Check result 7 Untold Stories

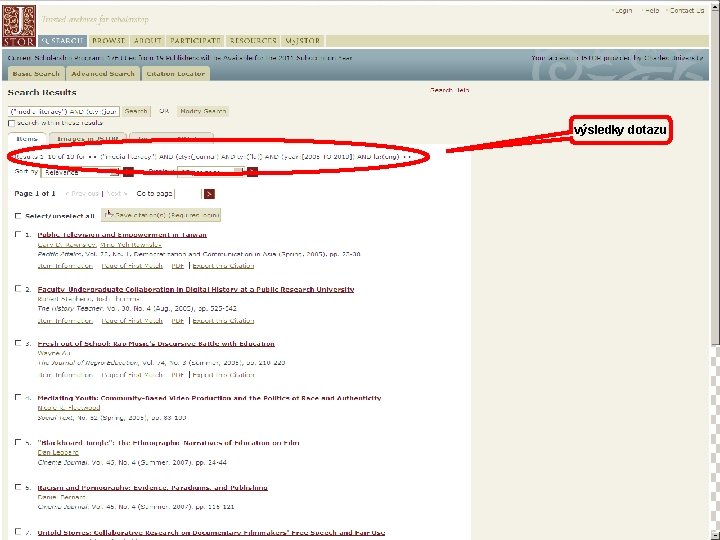click(18, 532)
